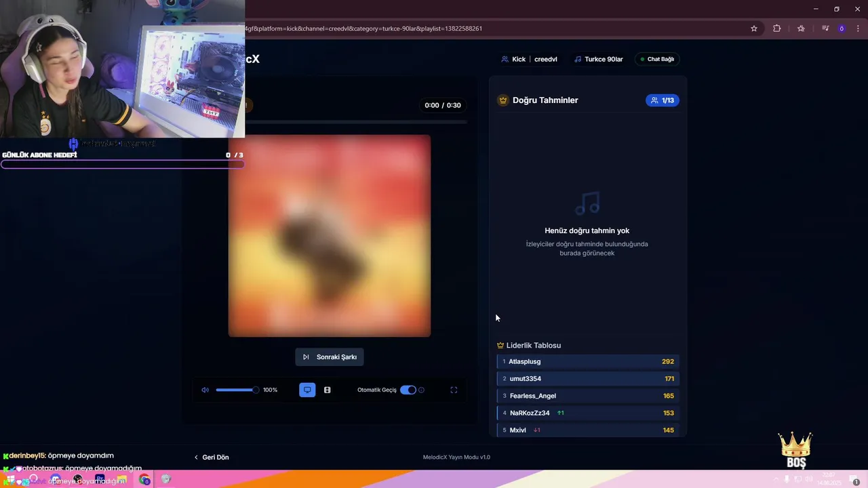
Task: Open the browser extensions puzzle icon
Action: [777, 28]
